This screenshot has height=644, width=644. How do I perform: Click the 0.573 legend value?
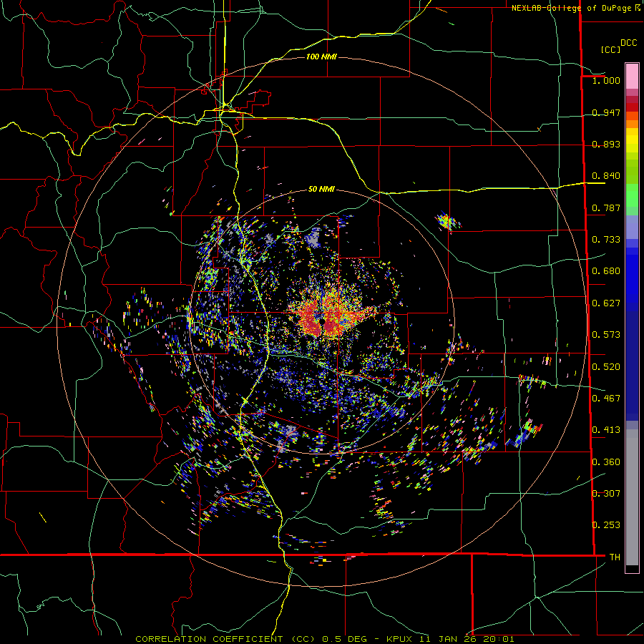click(x=606, y=335)
